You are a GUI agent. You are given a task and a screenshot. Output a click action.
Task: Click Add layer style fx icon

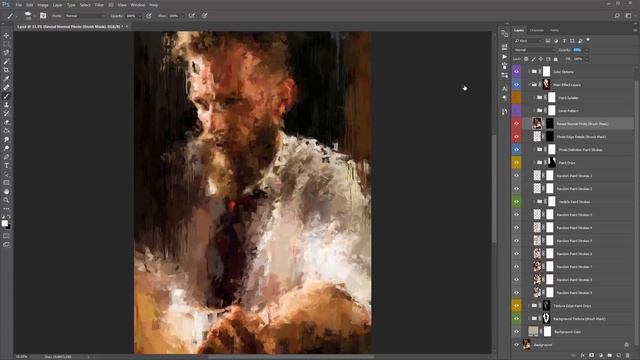582,356
